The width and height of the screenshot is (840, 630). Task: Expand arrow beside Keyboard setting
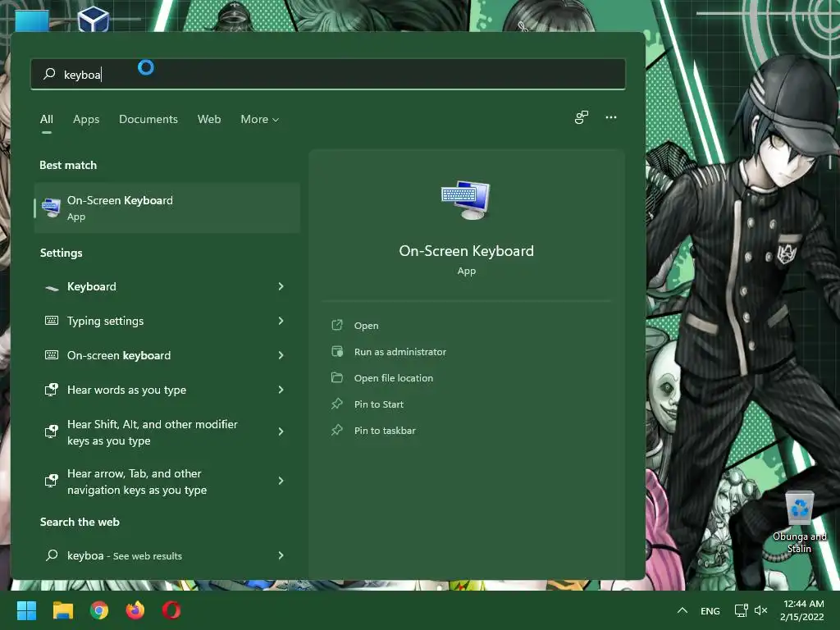tap(281, 286)
